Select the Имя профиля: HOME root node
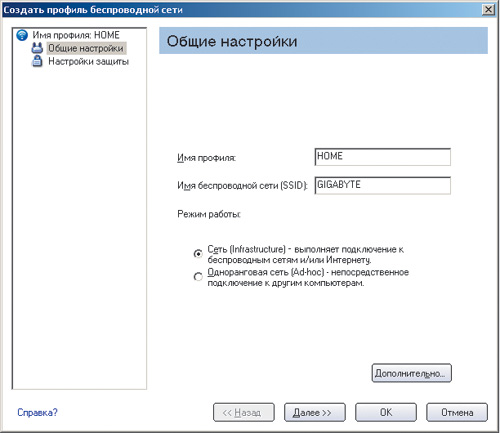 (76, 35)
